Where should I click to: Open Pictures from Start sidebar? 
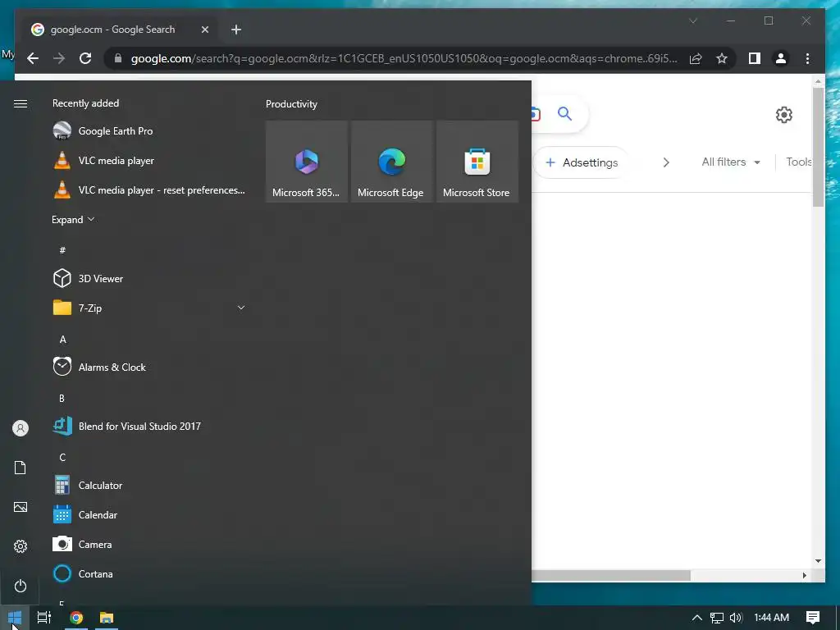(x=21, y=507)
